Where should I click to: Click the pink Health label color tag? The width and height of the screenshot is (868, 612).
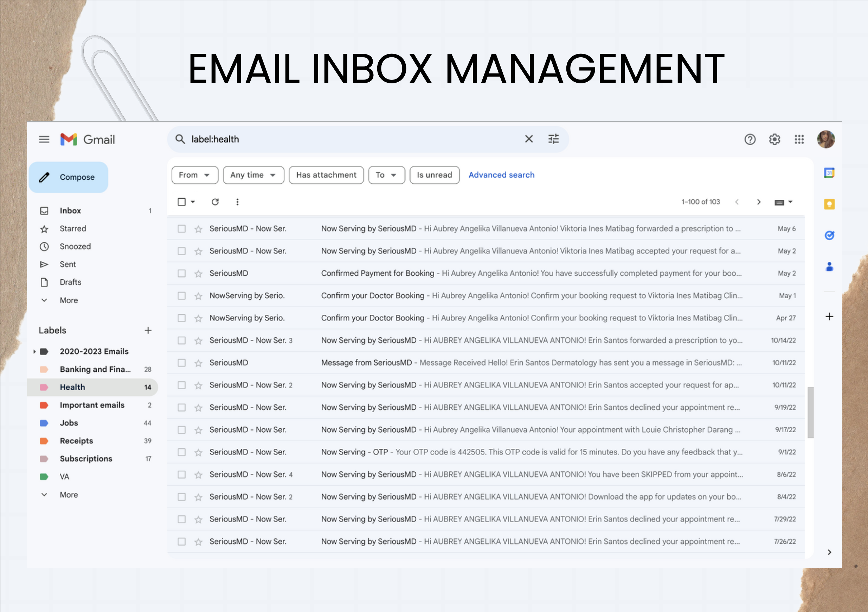pos(44,387)
